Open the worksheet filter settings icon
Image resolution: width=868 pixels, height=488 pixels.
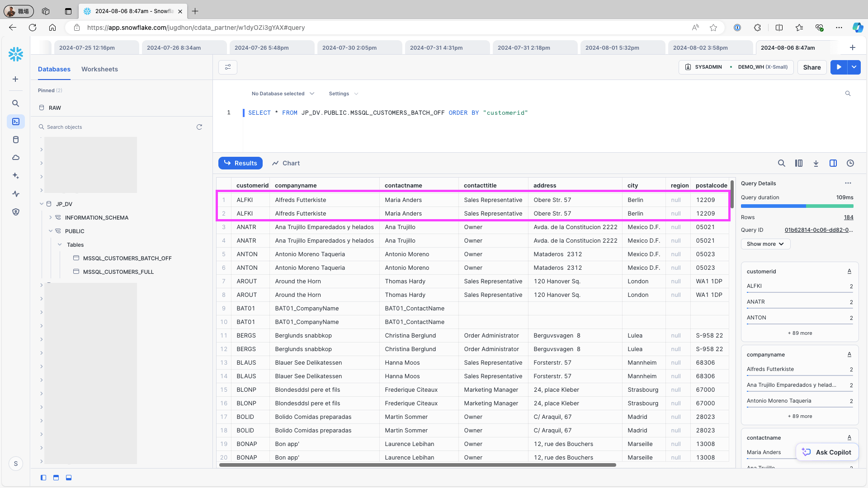tap(228, 67)
